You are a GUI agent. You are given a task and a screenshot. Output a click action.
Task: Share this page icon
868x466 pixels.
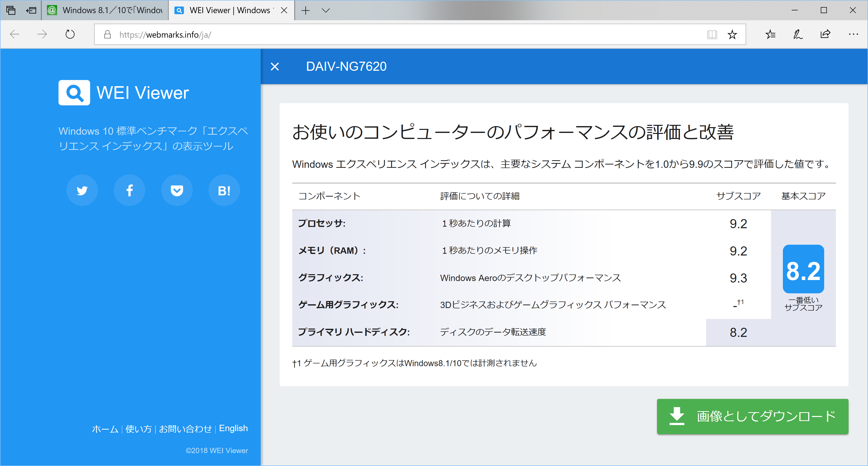826,34
